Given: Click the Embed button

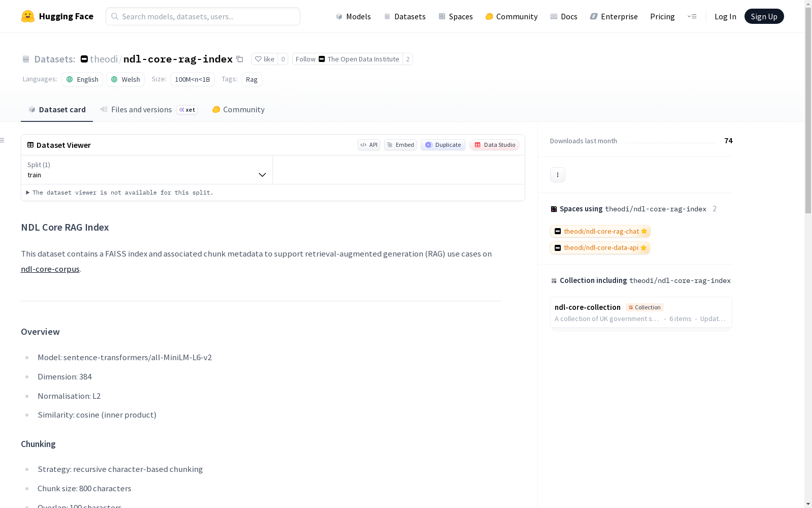Looking at the screenshot, I should [x=400, y=145].
